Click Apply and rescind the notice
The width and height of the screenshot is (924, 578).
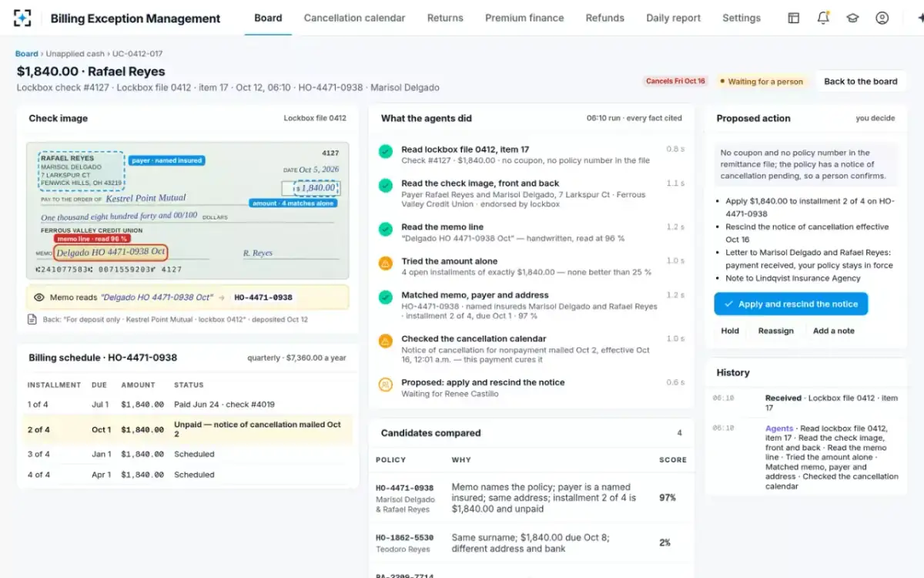click(791, 304)
